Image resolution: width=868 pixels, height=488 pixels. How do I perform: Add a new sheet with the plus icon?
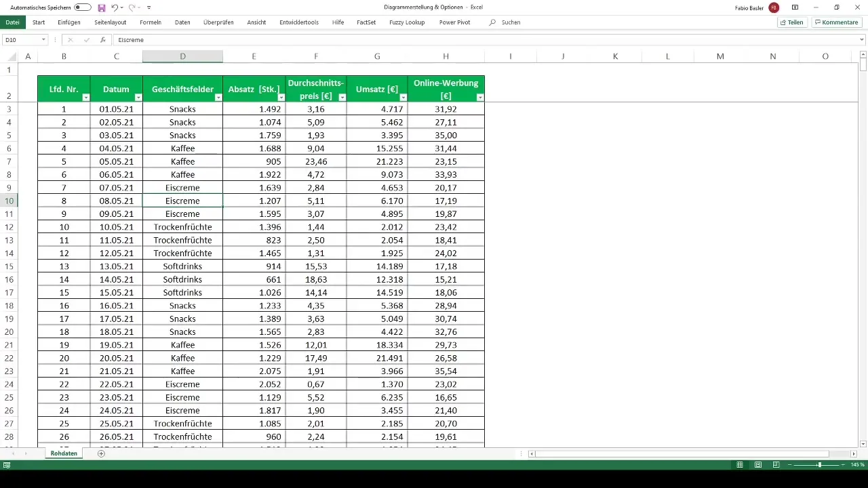click(101, 453)
